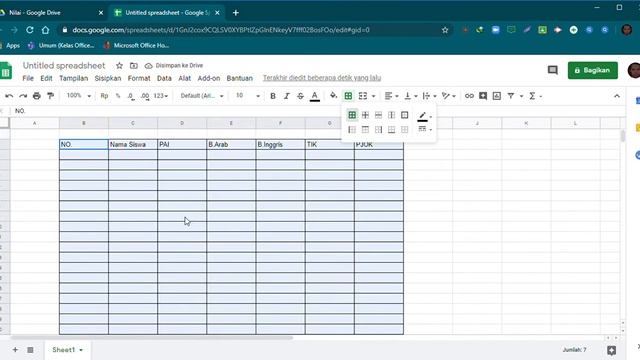The width and height of the screenshot is (640, 360).
Task: Open the Sisipkan menu
Action: [108, 78]
